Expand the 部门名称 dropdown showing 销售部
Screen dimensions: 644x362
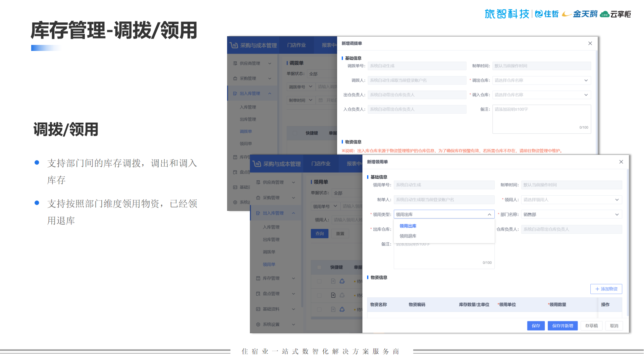[x=571, y=215]
